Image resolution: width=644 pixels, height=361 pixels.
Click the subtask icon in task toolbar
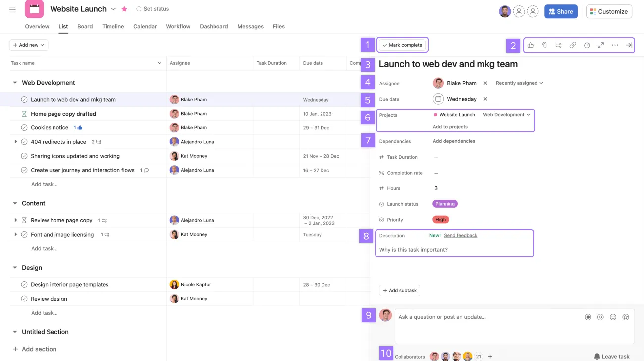pos(558,45)
